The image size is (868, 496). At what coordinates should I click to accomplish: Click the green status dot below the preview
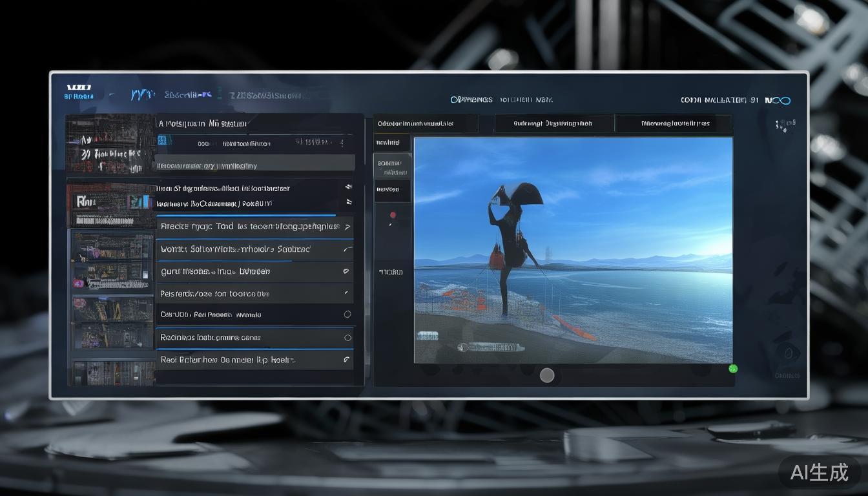733,369
